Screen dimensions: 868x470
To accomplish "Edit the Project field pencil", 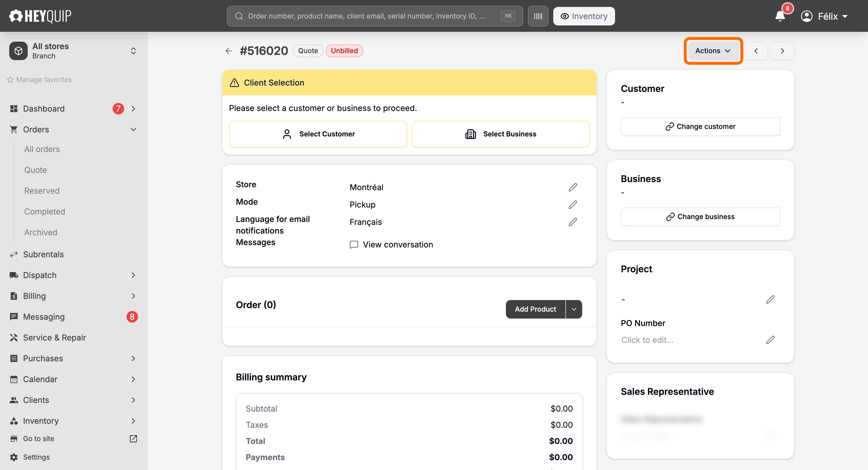I will [770, 300].
